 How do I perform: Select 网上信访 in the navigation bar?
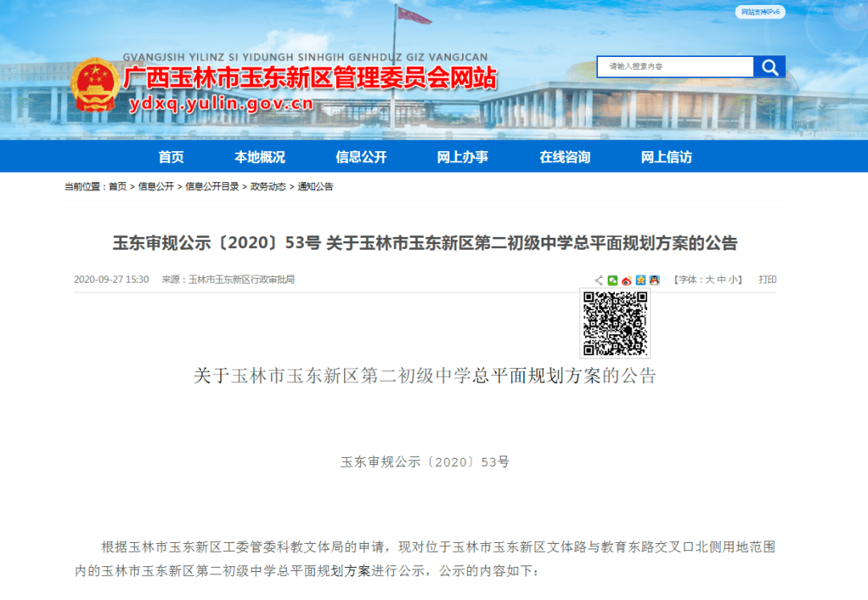[x=666, y=157]
